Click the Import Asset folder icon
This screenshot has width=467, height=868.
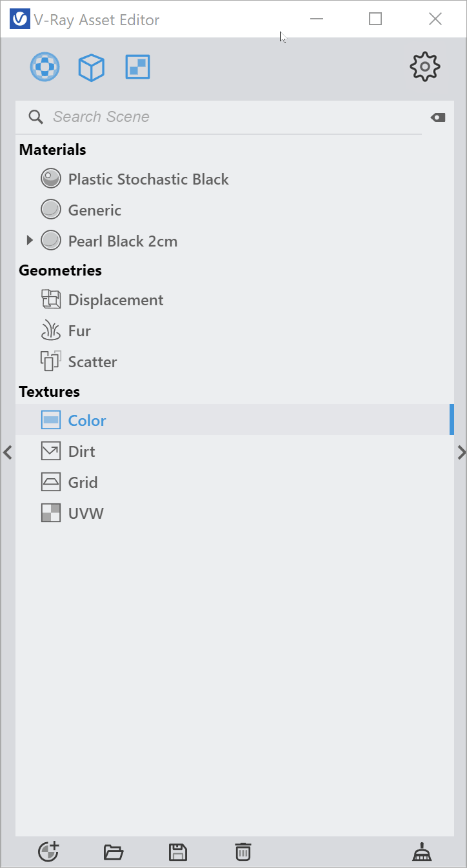coord(114,853)
